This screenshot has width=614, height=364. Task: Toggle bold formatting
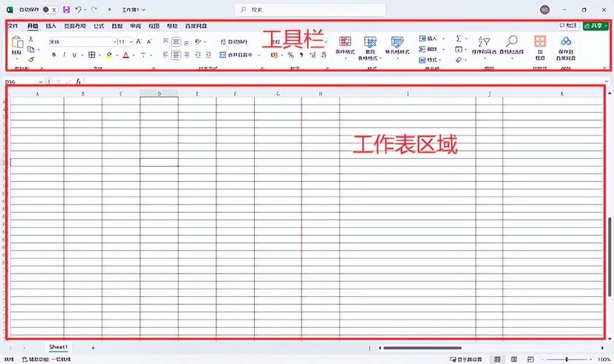point(54,55)
